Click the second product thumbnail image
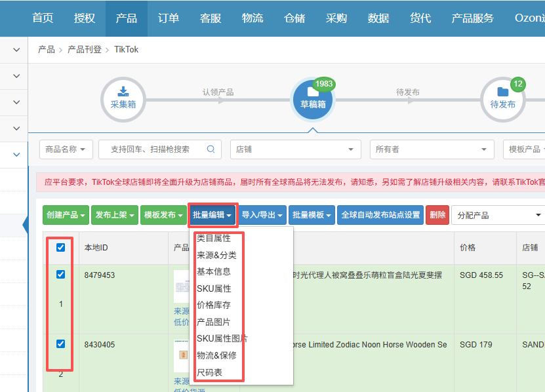 point(181,355)
